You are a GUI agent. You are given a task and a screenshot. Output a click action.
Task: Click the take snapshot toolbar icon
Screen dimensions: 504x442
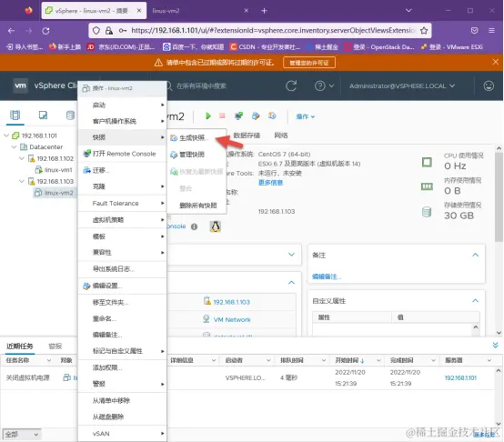pos(272,116)
